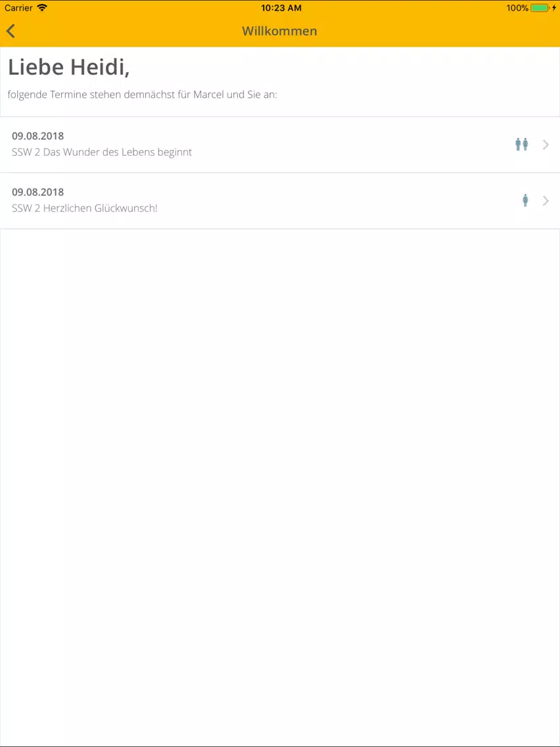Click the Carrier label in the status bar

(18, 8)
